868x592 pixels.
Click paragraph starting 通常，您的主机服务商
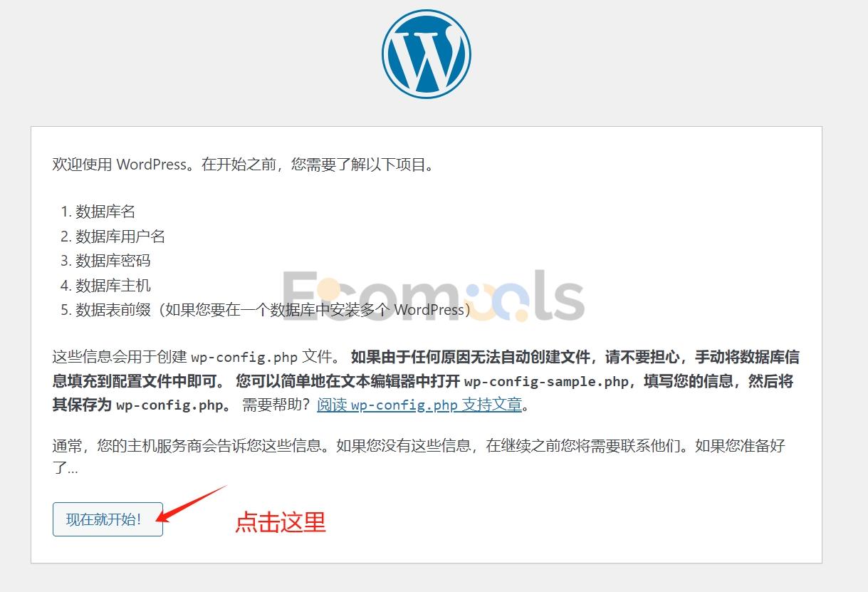click(x=419, y=457)
